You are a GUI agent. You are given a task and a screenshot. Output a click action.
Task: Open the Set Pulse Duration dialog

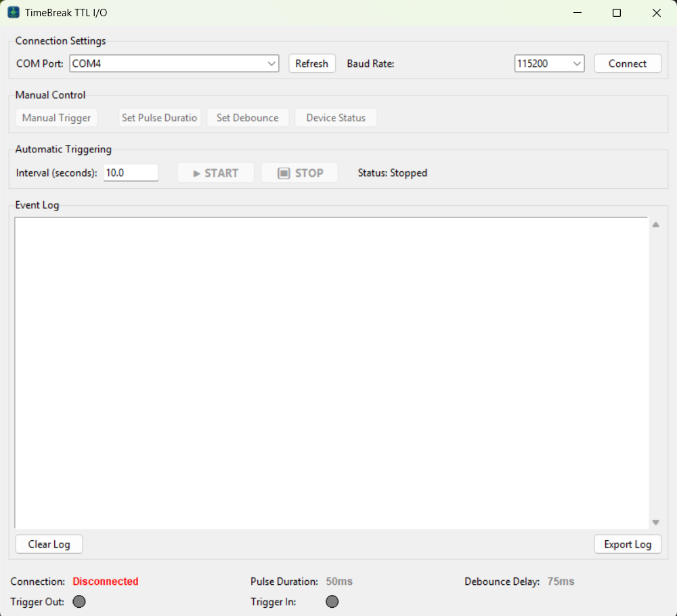pos(159,118)
